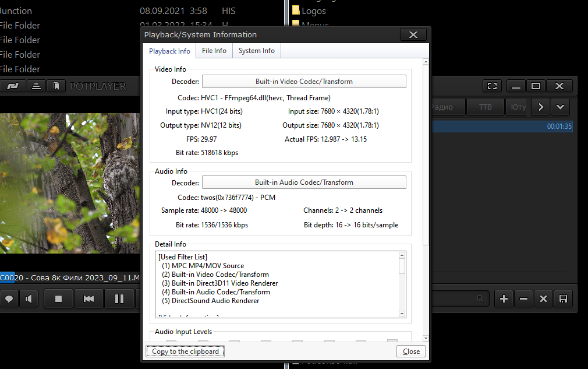Clear the playlist with the X icon

[543, 299]
